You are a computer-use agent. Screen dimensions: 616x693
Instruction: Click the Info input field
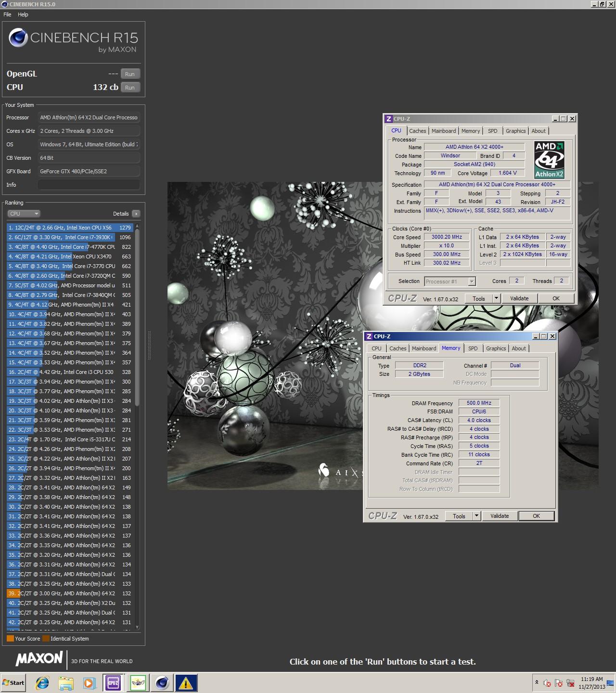(x=89, y=185)
